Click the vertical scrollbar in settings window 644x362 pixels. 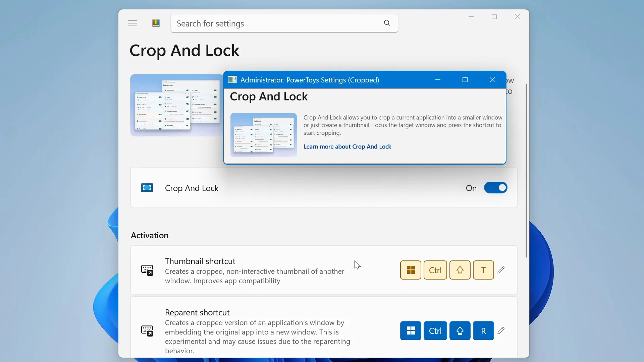[526, 170]
